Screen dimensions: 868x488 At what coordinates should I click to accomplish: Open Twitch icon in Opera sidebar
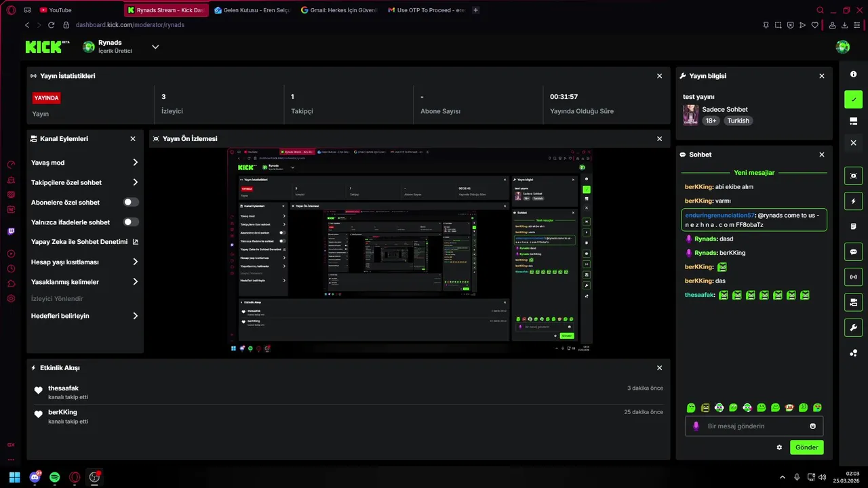[x=11, y=231]
